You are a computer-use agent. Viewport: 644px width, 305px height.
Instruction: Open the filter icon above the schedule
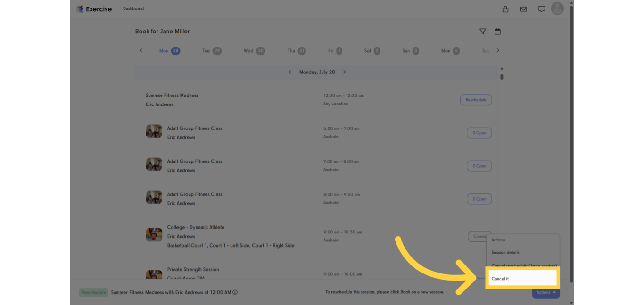(483, 31)
